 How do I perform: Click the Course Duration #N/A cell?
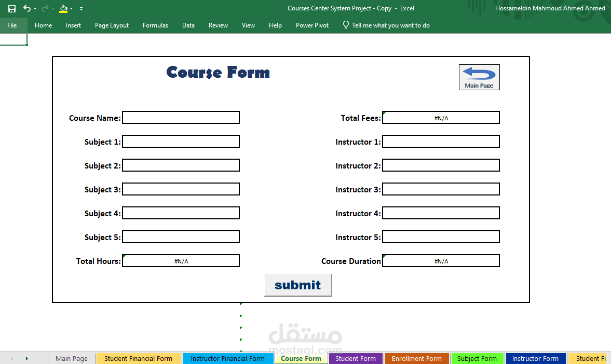[x=441, y=261]
